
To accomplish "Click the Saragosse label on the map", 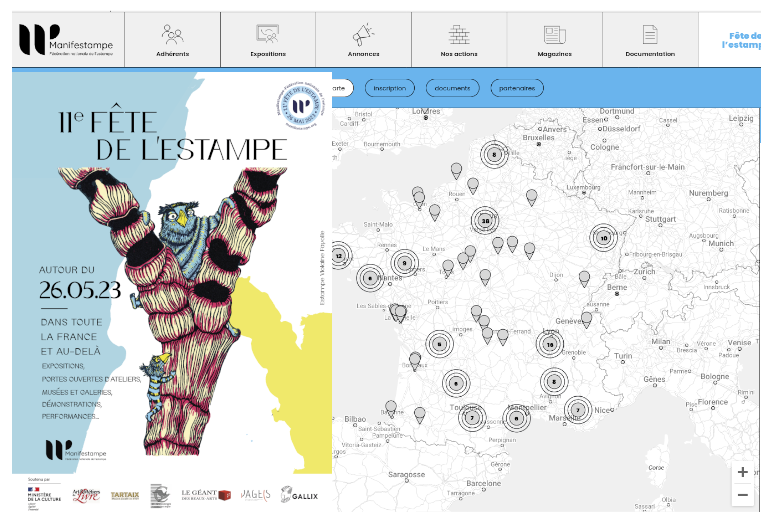I will (406, 475).
